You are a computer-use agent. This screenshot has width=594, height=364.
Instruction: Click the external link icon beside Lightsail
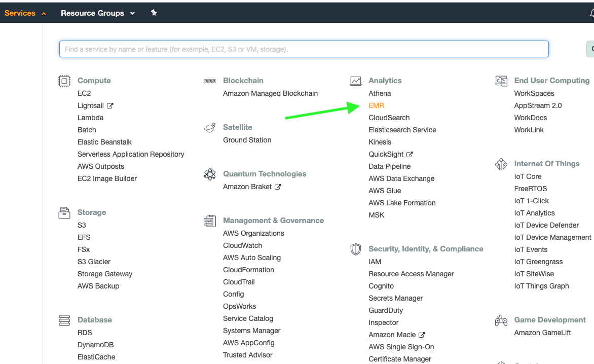[110, 105]
